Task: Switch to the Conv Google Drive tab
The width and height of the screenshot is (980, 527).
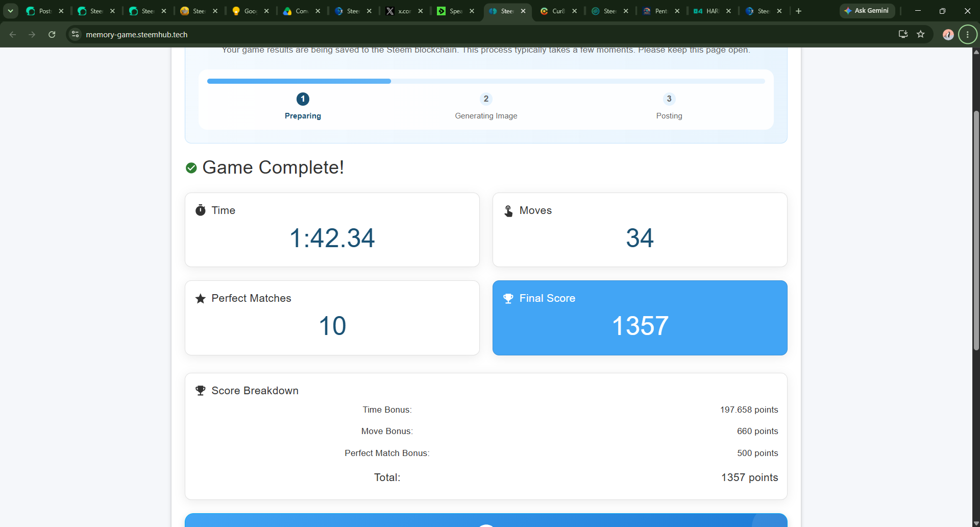Action: tap(301, 11)
